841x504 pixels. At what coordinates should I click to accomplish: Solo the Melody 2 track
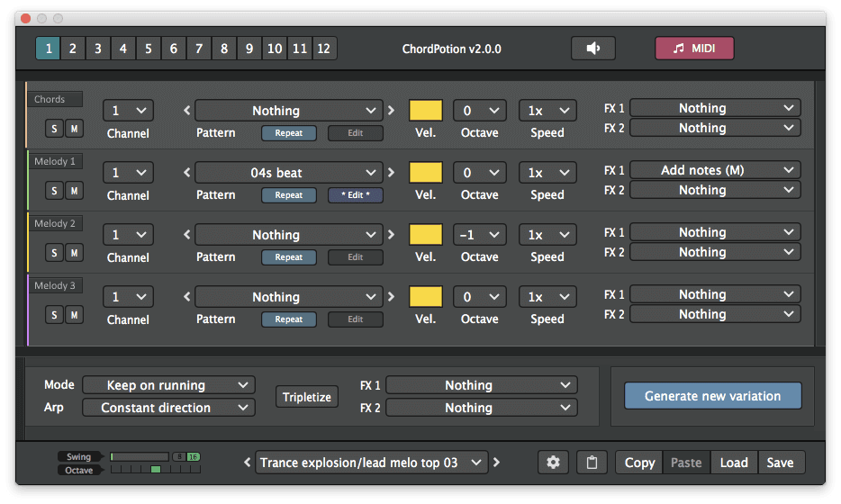tap(54, 253)
